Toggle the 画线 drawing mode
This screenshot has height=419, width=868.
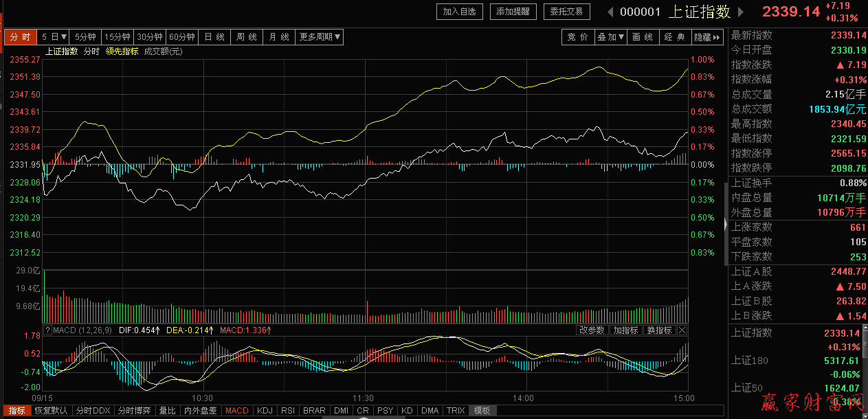coord(642,37)
